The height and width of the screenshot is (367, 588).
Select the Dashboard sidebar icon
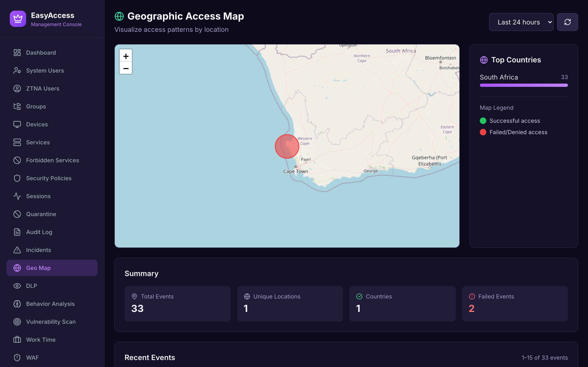pyautogui.click(x=17, y=52)
